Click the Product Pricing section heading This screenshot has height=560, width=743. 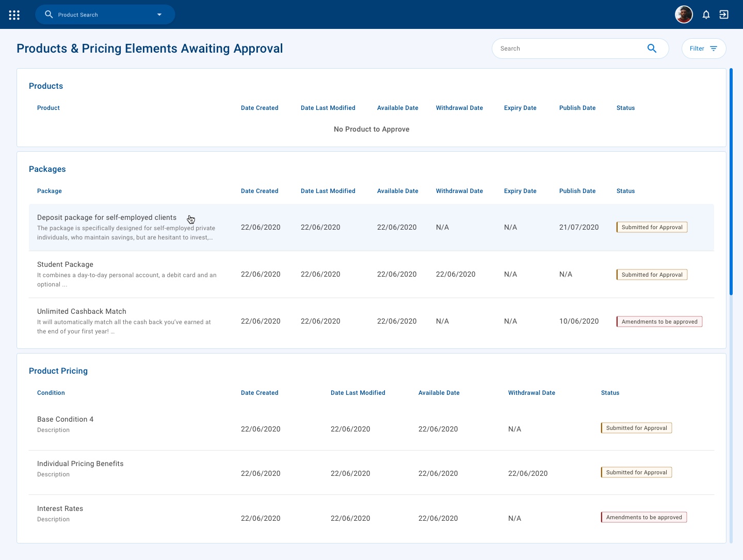click(58, 371)
